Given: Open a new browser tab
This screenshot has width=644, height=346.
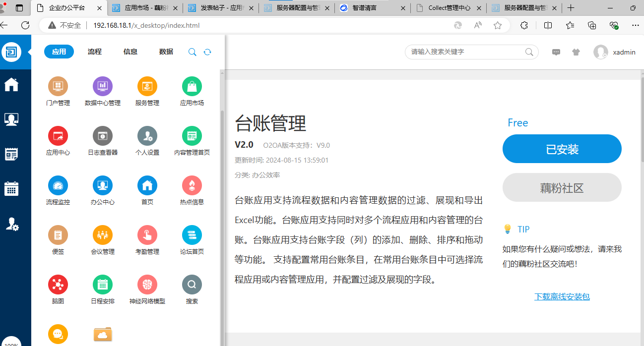Looking at the screenshot, I should (571, 8).
